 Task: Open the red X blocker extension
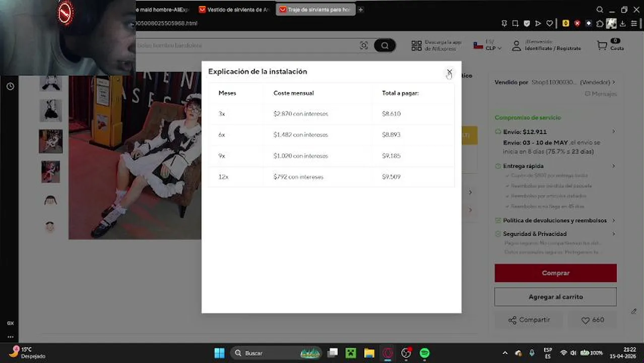click(577, 23)
